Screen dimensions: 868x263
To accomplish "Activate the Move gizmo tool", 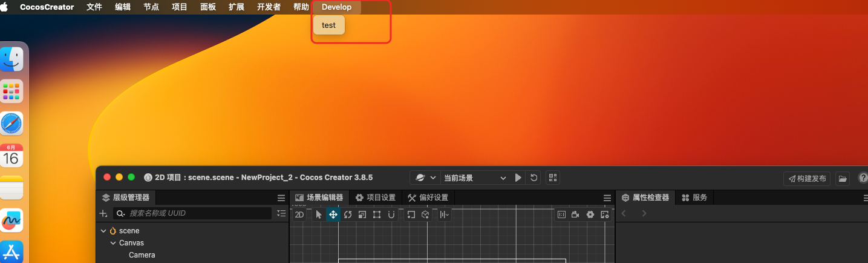I will pyautogui.click(x=333, y=215).
